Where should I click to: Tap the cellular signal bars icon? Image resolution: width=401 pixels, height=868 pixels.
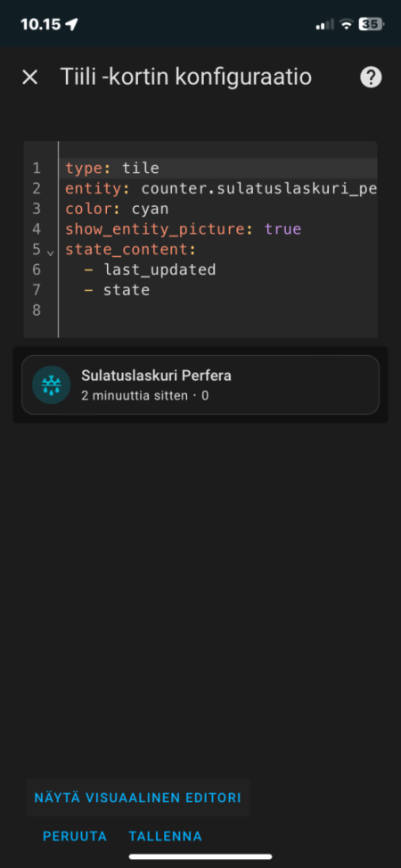click(x=324, y=24)
